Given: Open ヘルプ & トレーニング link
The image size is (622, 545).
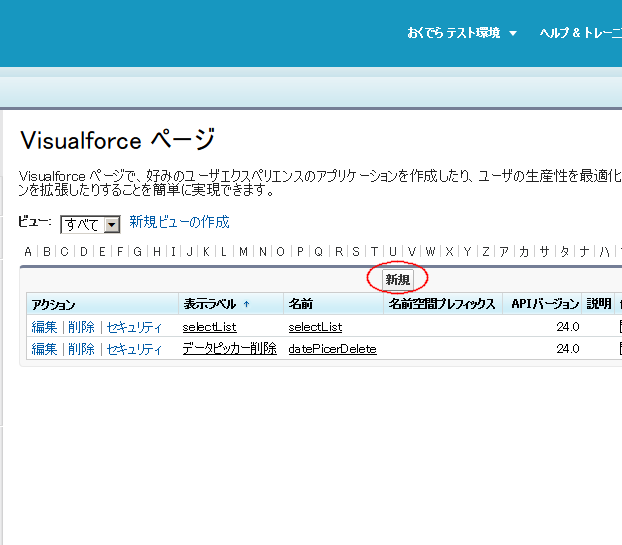Looking at the screenshot, I should point(580,33).
